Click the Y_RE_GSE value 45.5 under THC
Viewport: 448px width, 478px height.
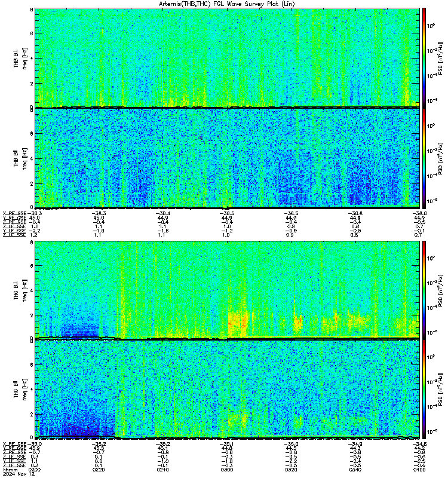[x=99, y=449]
